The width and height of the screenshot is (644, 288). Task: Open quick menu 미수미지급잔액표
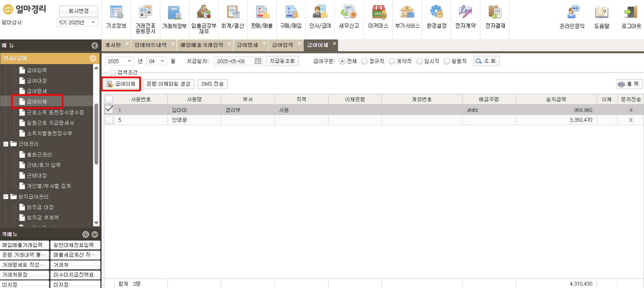[x=76, y=275]
